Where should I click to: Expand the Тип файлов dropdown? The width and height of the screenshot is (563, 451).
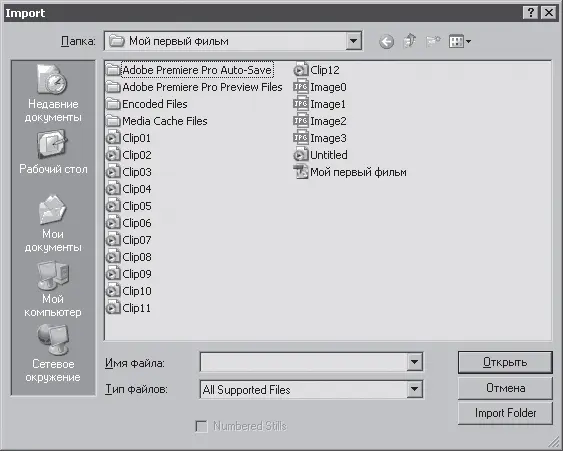pyautogui.click(x=414, y=389)
